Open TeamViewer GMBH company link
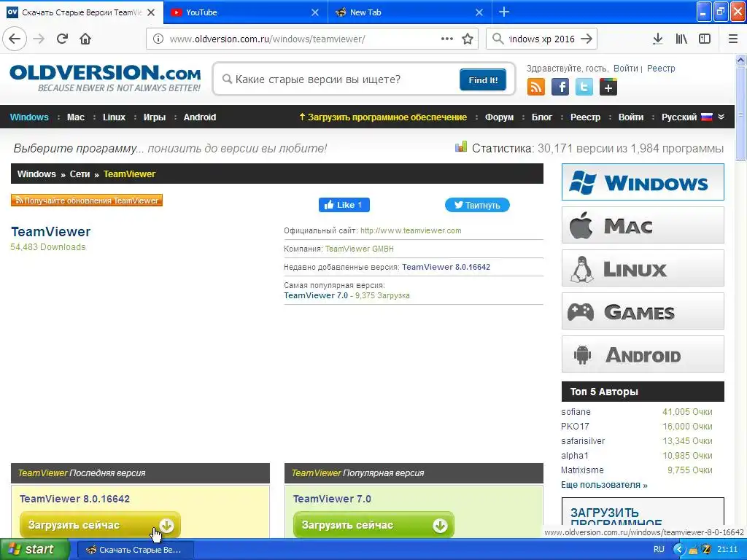747x560 pixels. click(x=359, y=249)
